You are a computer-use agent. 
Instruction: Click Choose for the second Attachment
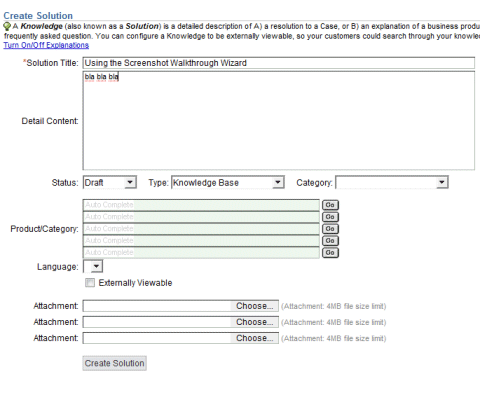(255, 322)
